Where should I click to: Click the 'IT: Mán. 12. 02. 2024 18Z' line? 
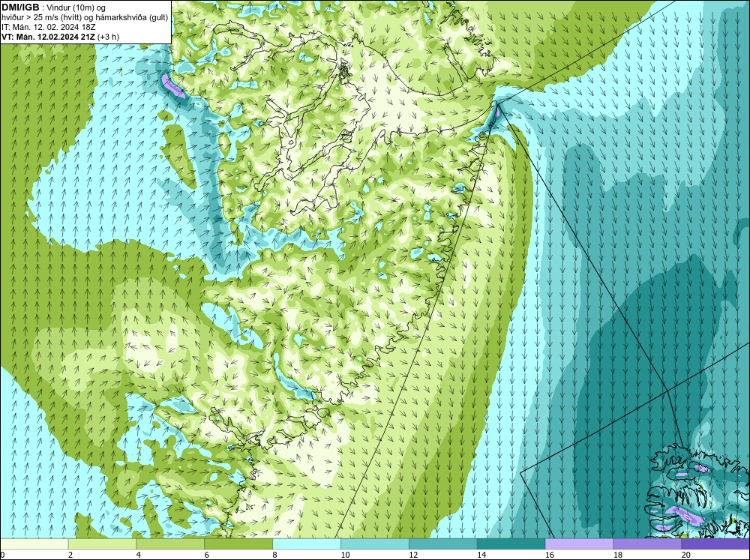pyautogui.click(x=49, y=27)
